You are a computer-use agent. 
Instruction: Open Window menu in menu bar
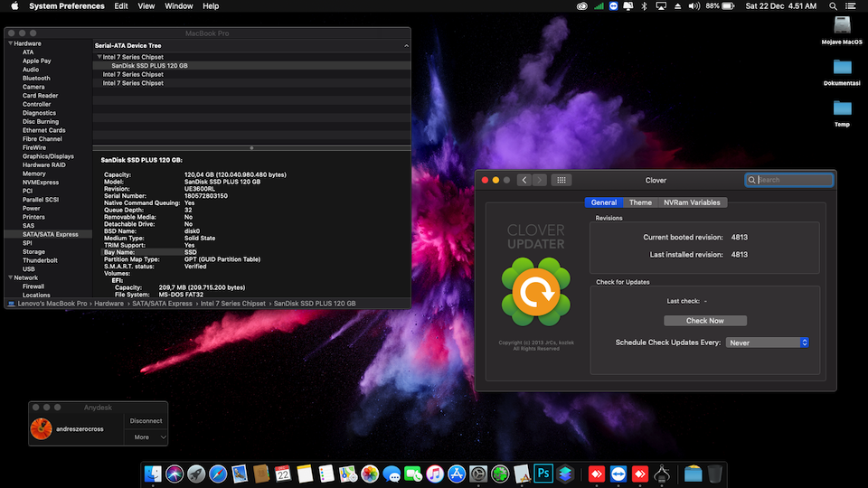[x=178, y=6]
